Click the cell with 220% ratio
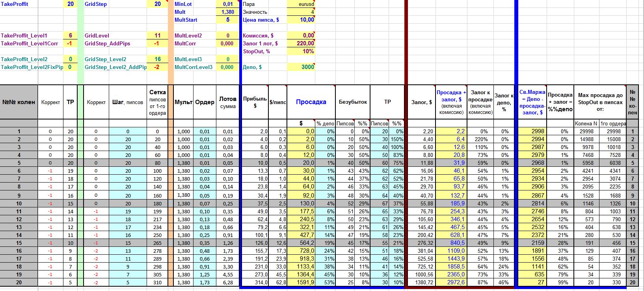Viewport: 644px width, 291px height. (480, 139)
